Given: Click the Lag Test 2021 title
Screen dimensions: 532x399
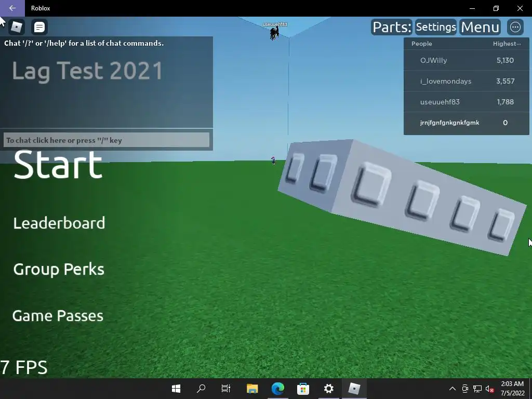Looking at the screenshot, I should (87, 71).
